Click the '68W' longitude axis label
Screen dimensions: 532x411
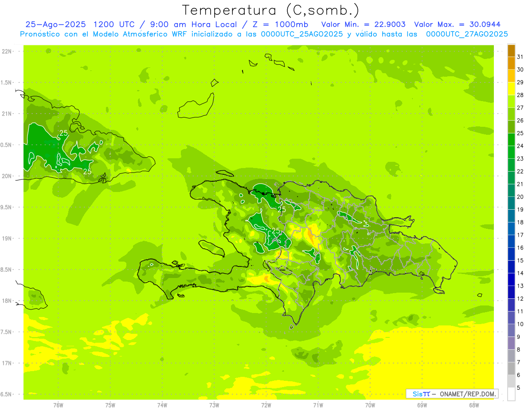(474, 405)
